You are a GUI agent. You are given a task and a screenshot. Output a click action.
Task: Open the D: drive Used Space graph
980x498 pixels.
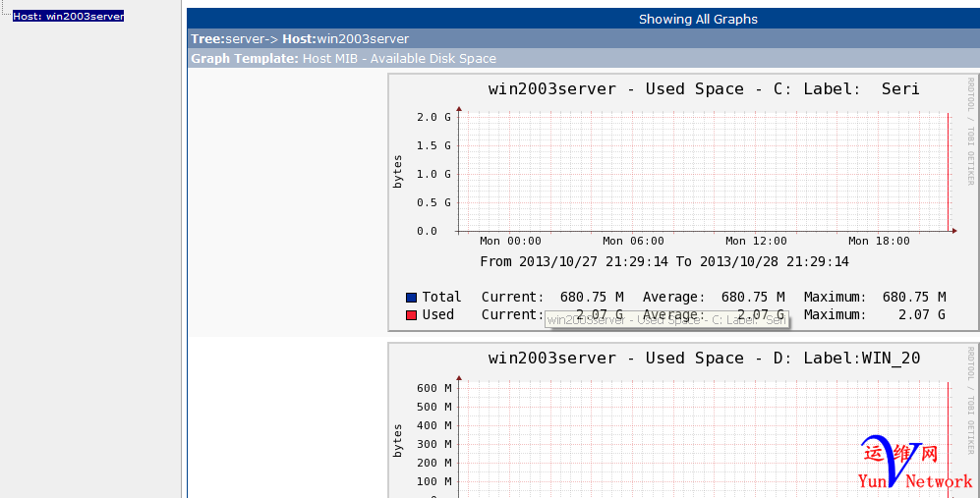[684, 419]
